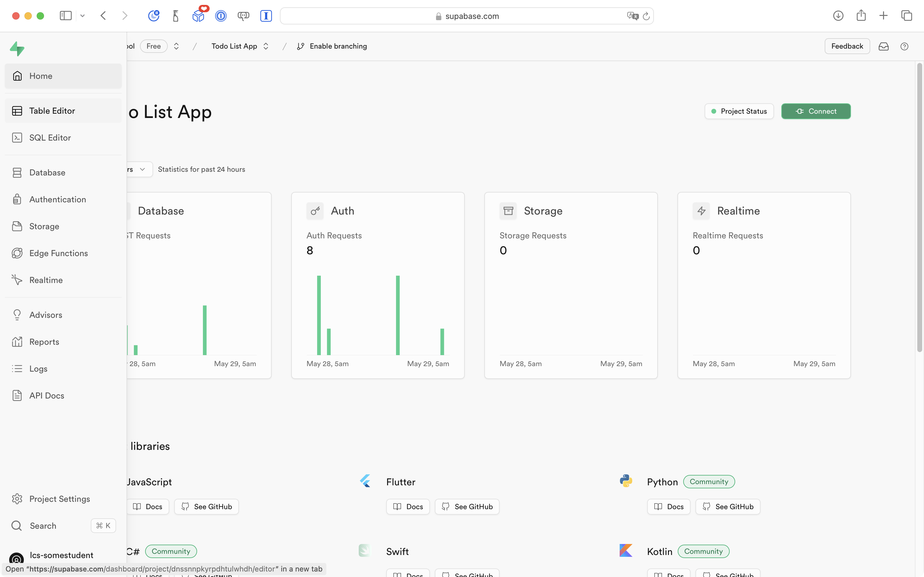Click Safari's share icon

click(x=861, y=16)
